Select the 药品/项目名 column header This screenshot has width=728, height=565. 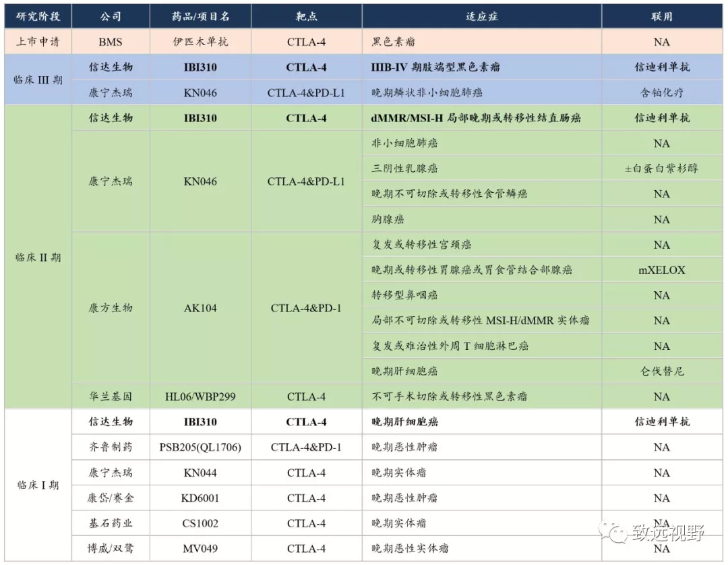click(201, 17)
